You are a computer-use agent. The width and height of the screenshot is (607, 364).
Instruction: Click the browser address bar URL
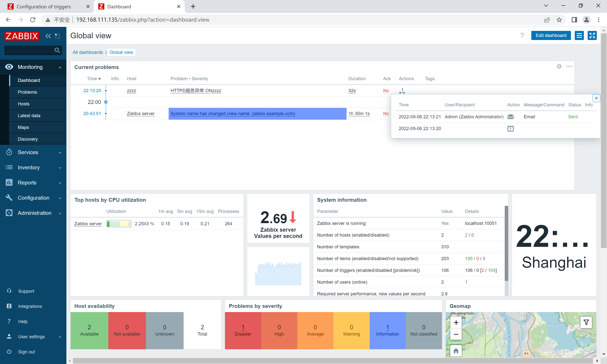[142, 20]
